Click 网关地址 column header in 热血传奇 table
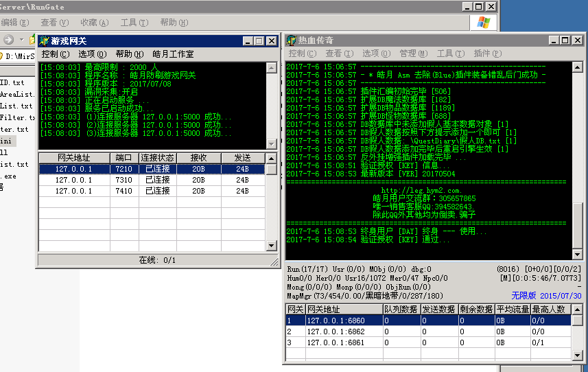This screenshot has width=588, height=372. point(344,310)
